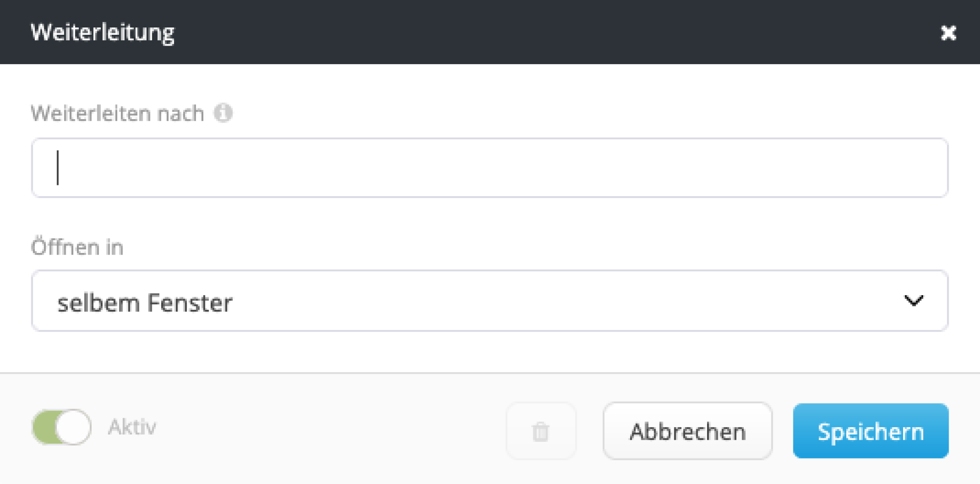Click the "Weiterleiten nach" field label
Screen dimensions: 980x484
[117, 113]
